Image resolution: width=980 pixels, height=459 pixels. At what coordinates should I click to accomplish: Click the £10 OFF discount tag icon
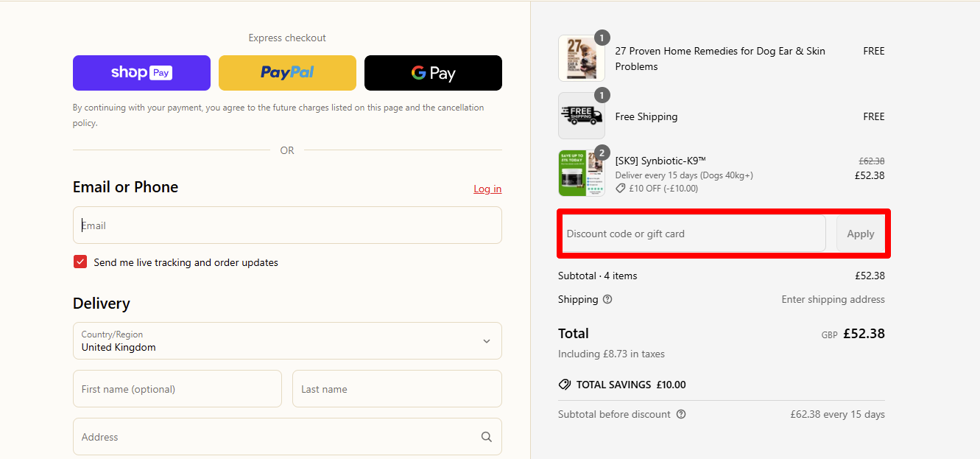(x=621, y=189)
